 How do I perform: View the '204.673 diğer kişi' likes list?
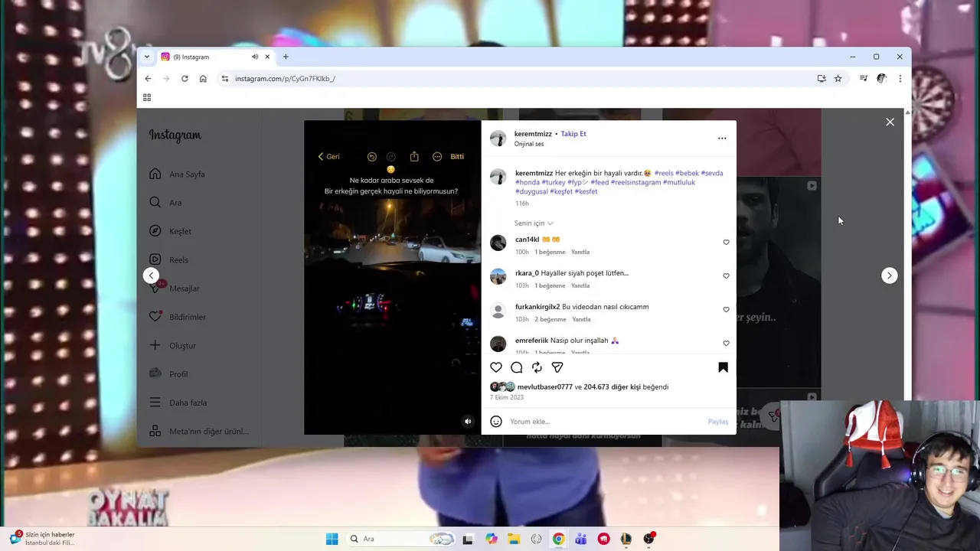tap(612, 387)
